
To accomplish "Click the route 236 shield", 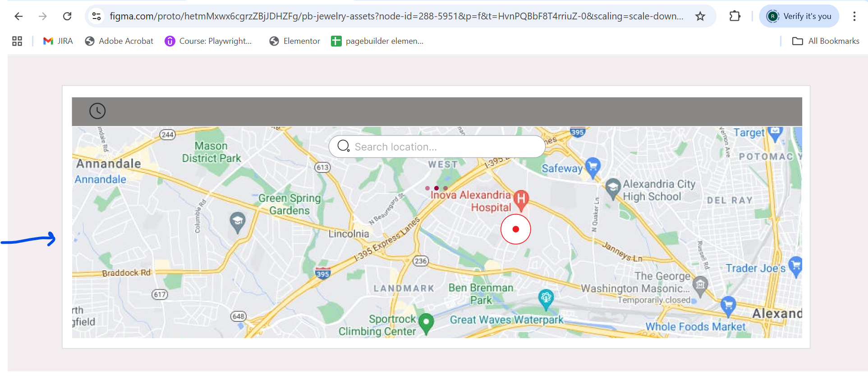I will coord(421,261).
